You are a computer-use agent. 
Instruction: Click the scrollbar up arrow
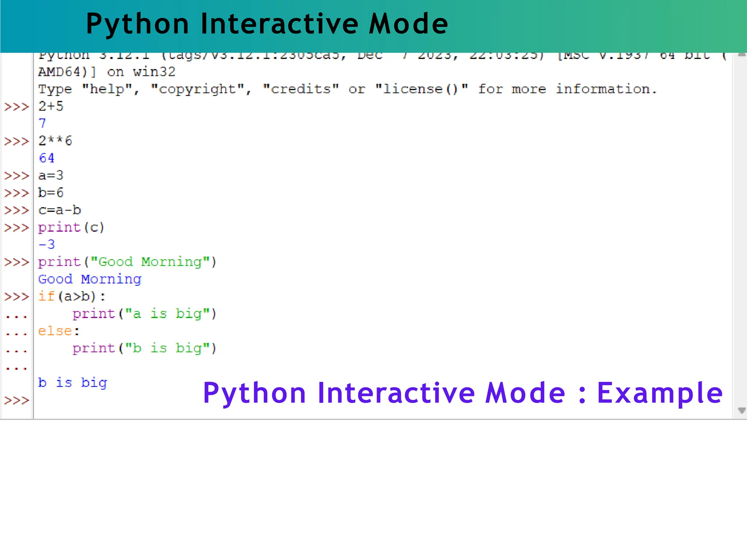point(742,55)
